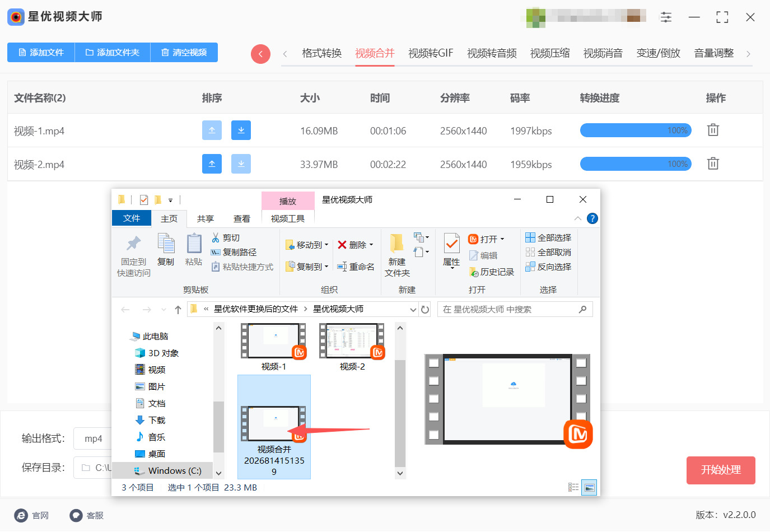
Task: Open Explorer quick access toolbar customize dropdown
Action: click(170, 200)
